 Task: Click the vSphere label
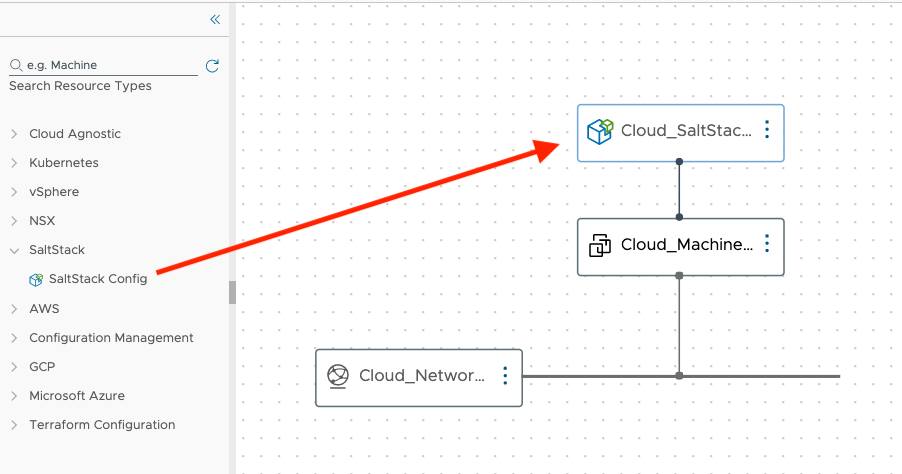tap(54, 192)
